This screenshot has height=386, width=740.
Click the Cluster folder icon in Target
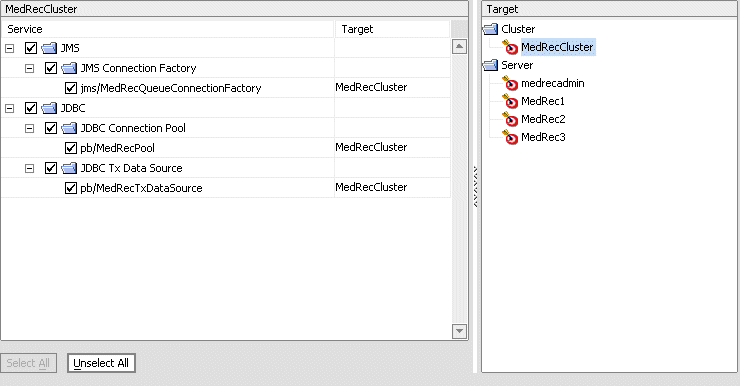[490, 29]
